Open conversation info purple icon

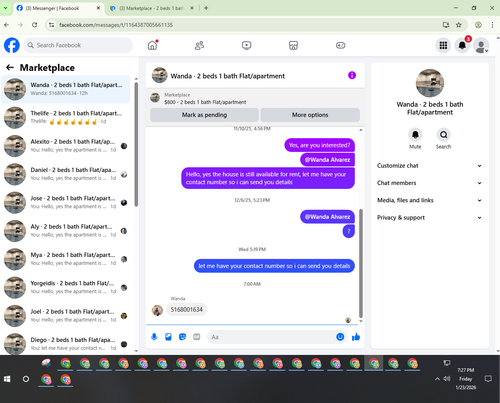click(x=352, y=75)
